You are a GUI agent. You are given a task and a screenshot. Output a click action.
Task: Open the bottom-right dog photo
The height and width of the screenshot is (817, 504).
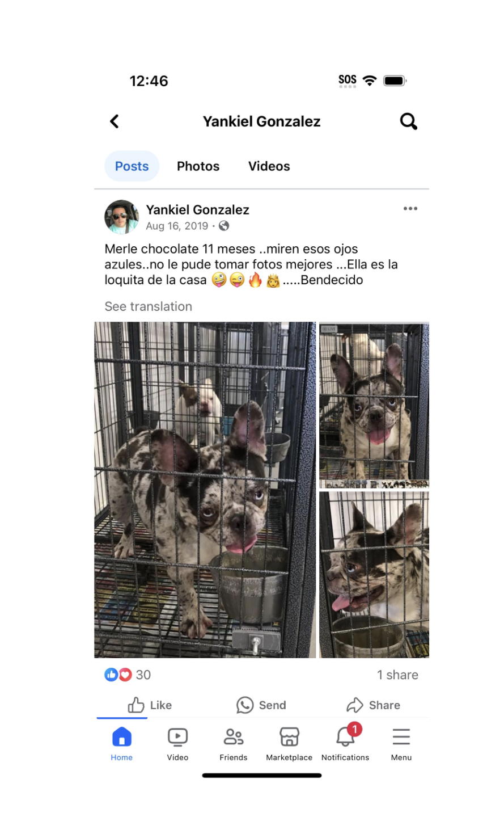pyautogui.click(x=374, y=575)
